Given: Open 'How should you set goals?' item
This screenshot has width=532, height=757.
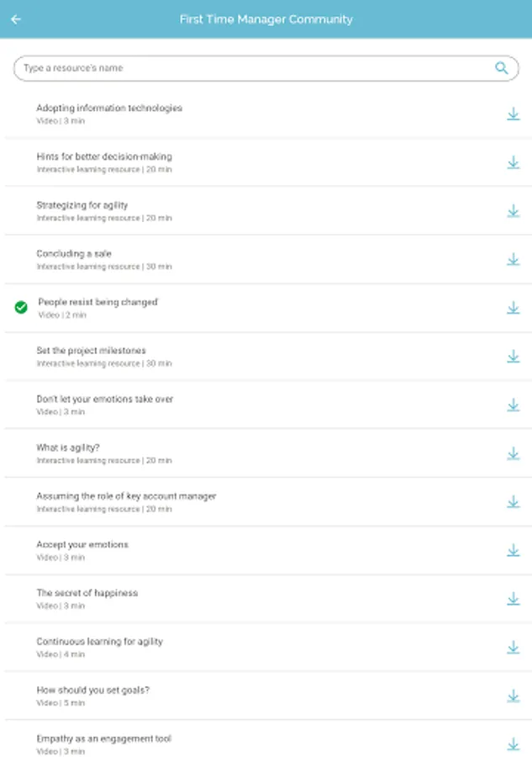Looking at the screenshot, I should pyautogui.click(x=268, y=696).
